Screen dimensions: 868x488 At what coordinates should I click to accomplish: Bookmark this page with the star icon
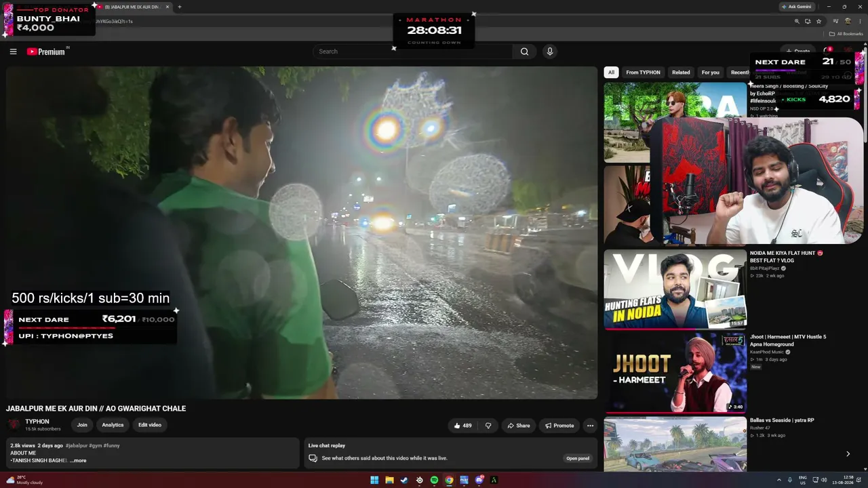(818, 21)
